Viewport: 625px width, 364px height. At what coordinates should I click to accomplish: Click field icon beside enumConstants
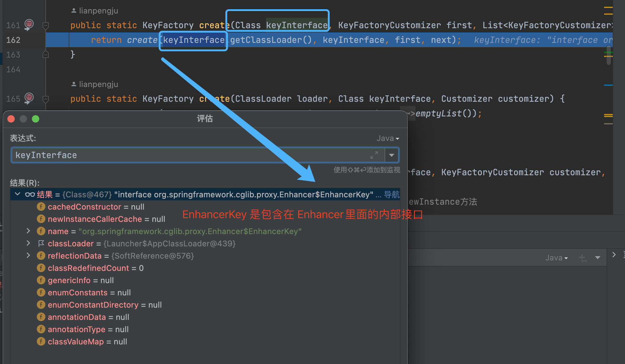[x=41, y=292]
